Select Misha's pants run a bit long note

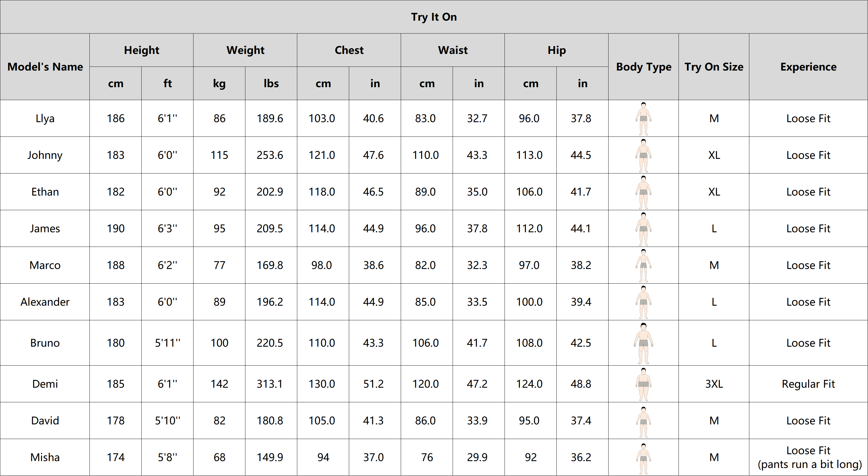click(x=809, y=465)
